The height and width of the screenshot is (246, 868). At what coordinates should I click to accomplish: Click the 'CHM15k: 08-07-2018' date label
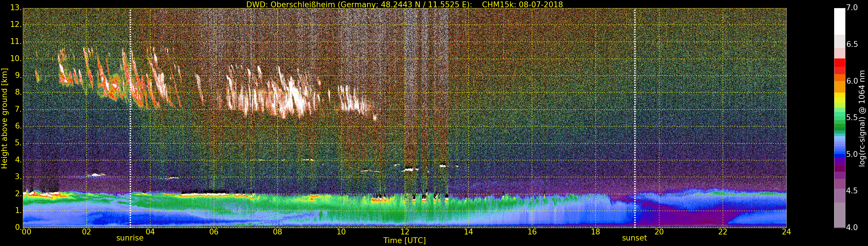coord(522,4)
